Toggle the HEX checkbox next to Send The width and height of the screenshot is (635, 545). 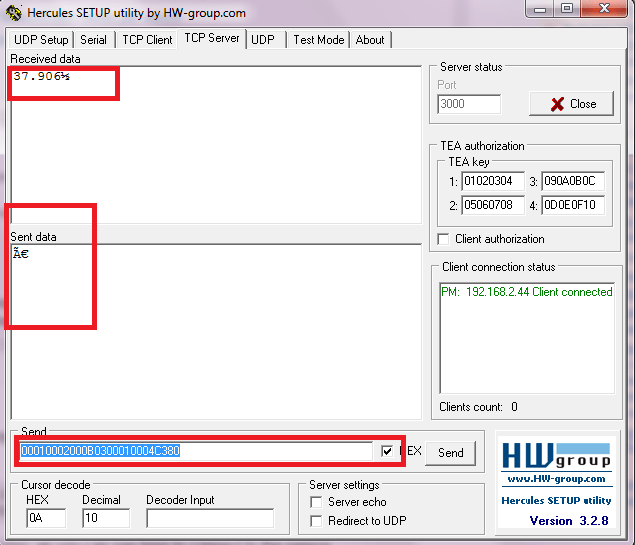point(387,451)
